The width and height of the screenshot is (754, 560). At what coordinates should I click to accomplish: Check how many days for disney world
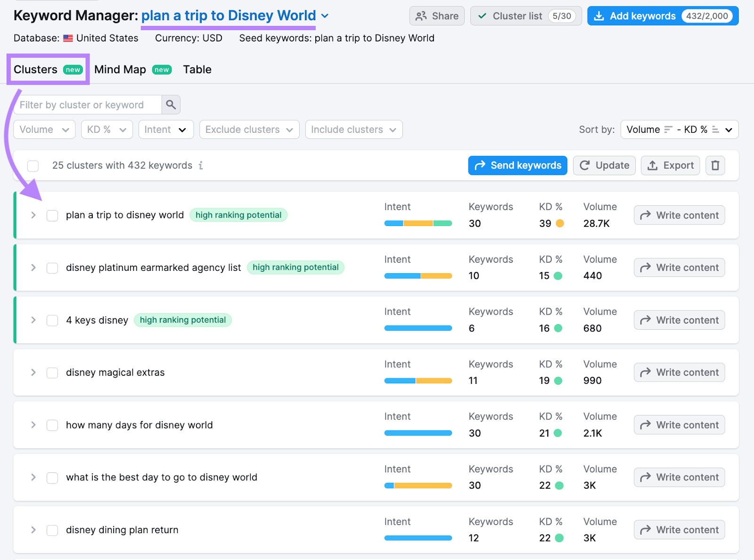[52, 425]
